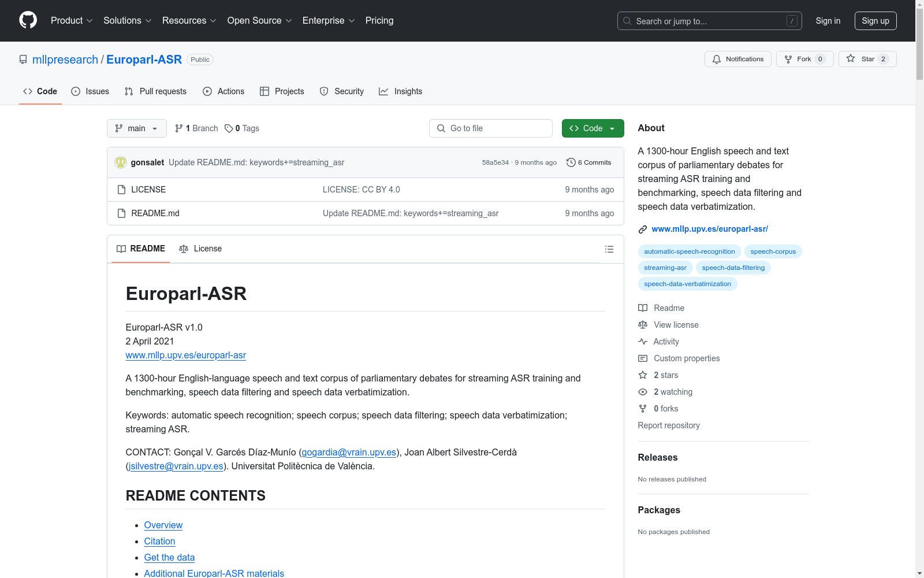Open the Actions tab
This screenshot has width=924, height=578.
(223, 91)
